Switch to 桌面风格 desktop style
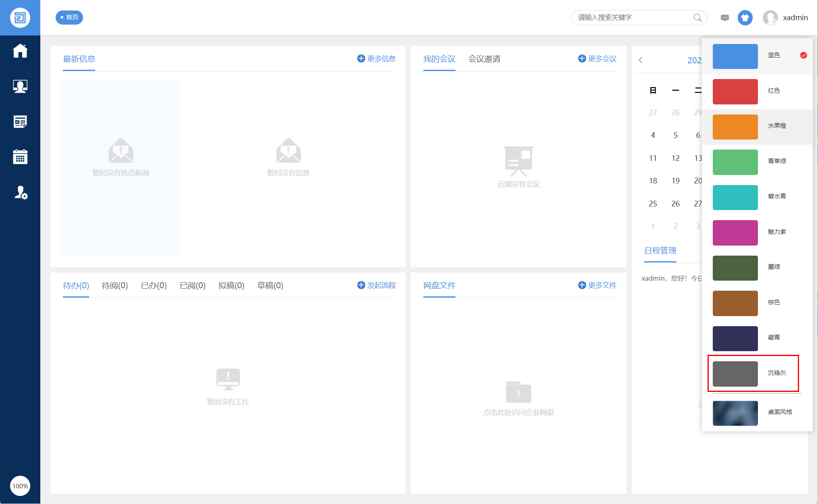Image resolution: width=818 pixels, height=504 pixels. pos(757,412)
